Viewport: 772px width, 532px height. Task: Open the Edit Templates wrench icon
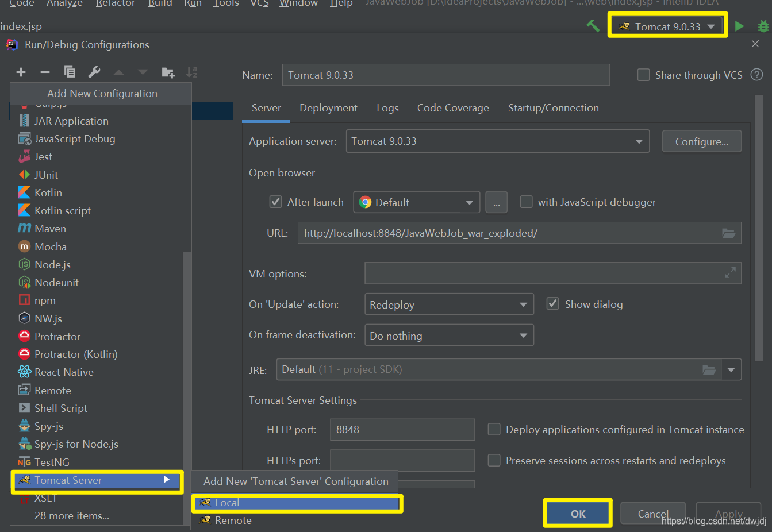point(94,72)
